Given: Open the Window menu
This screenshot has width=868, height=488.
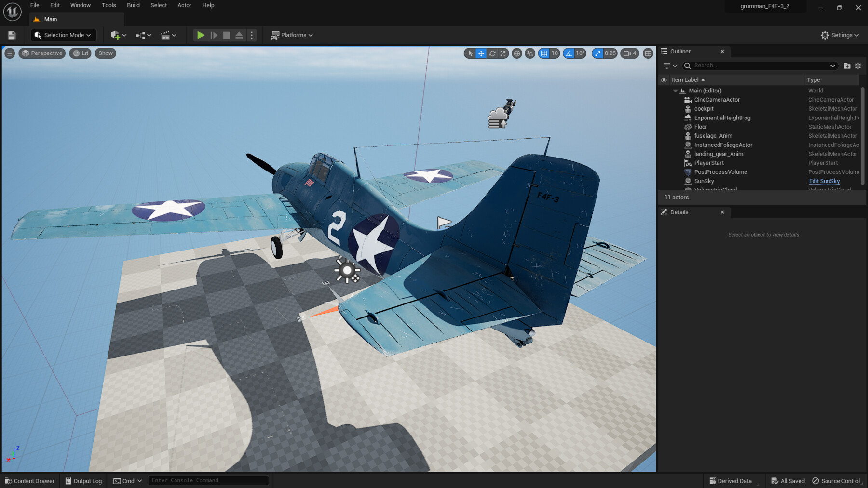Looking at the screenshot, I should [81, 5].
